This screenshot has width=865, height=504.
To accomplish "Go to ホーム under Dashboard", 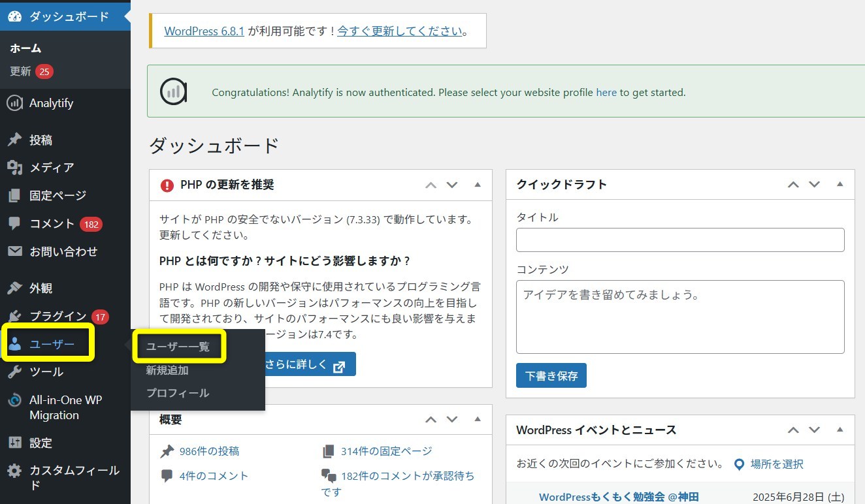I will point(25,48).
